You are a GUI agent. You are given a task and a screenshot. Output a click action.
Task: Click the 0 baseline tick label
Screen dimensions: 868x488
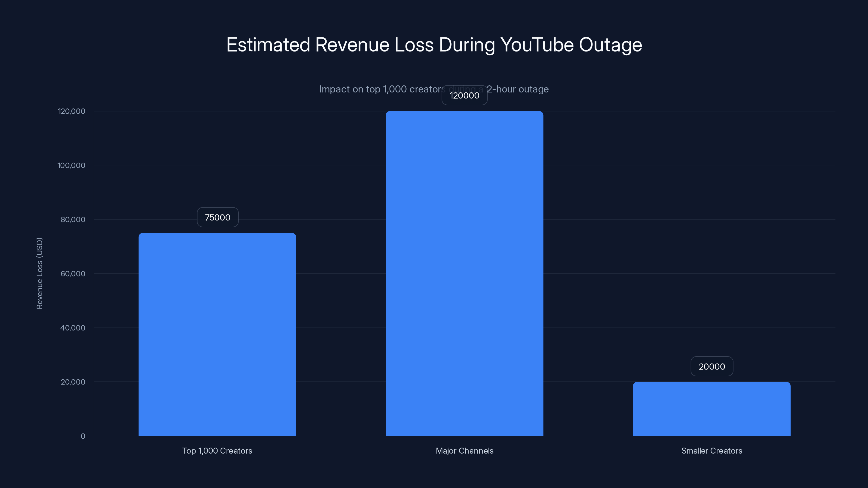[x=83, y=436]
